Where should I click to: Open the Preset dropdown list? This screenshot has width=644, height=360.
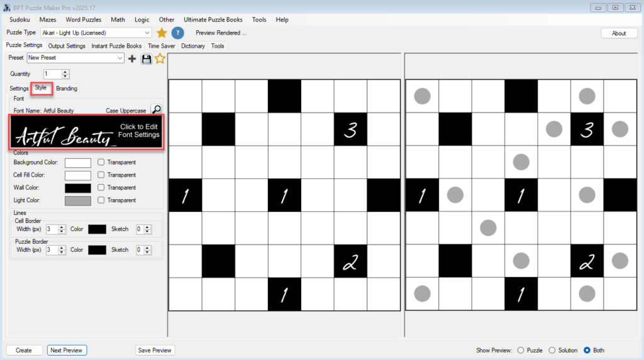tap(120, 58)
